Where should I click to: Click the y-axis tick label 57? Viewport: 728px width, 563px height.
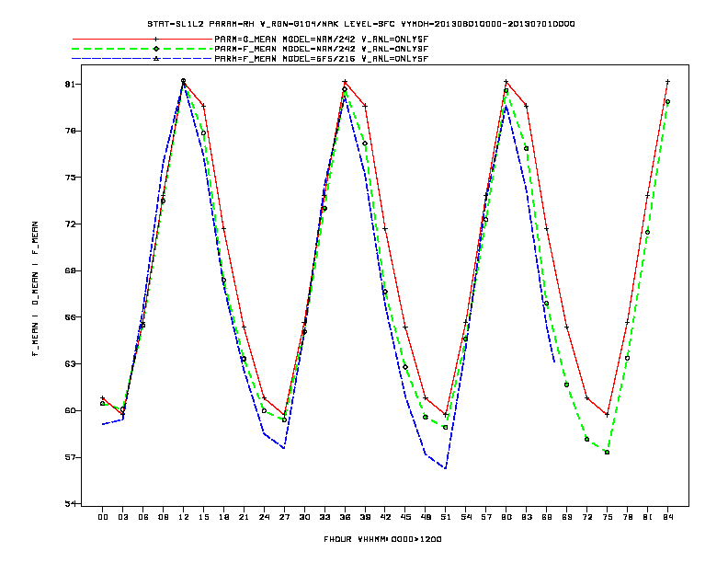click(x=70, y=457)
